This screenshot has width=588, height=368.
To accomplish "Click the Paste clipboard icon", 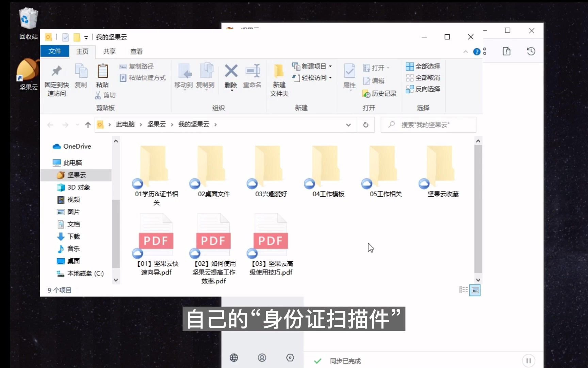I will 102,71.
